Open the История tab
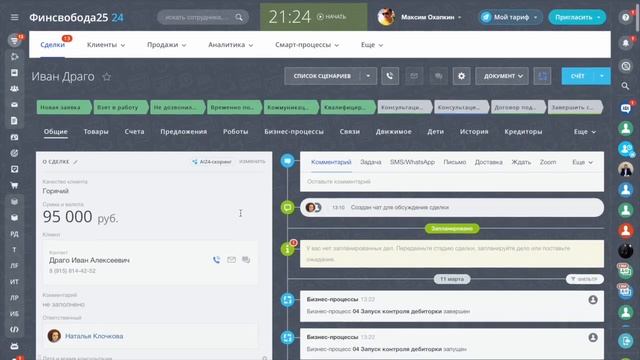640x360 pixels. click(x=474, y=131)
